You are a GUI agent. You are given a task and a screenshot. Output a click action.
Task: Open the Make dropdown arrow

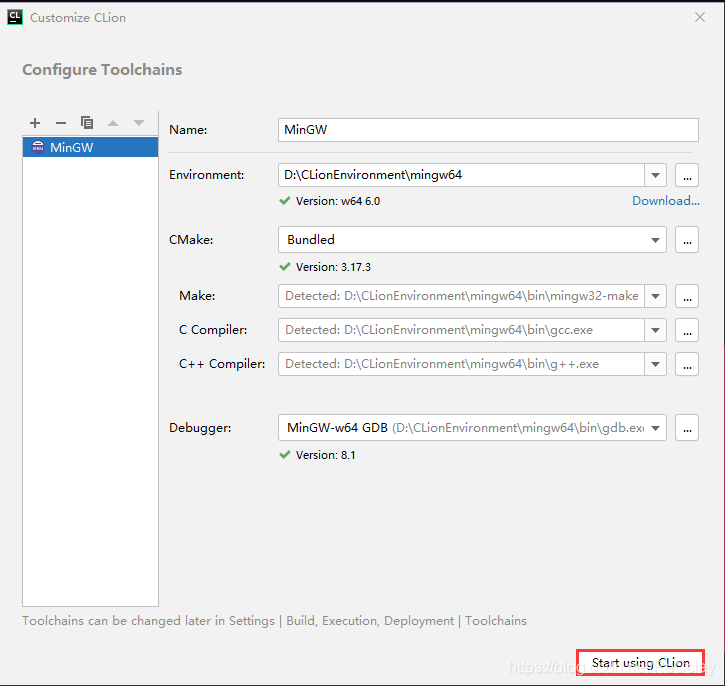pyautogui.click(x=655, y=296)
